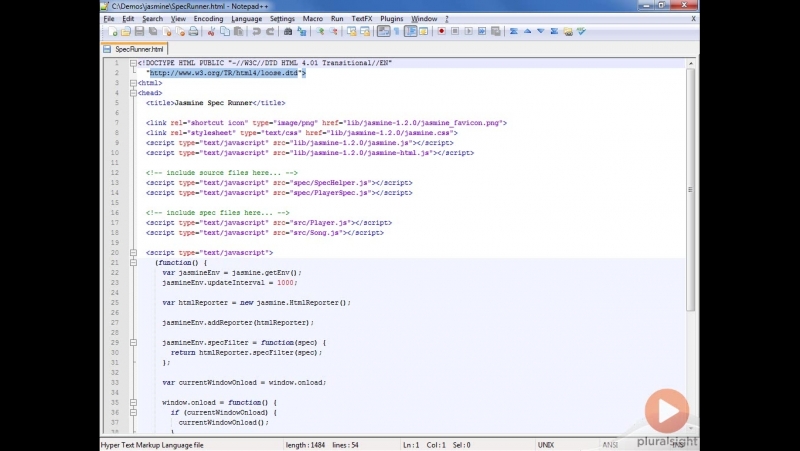Collapse the script block on line 20
This screenshot has height=451, width=800.
[x=133, y=253]
